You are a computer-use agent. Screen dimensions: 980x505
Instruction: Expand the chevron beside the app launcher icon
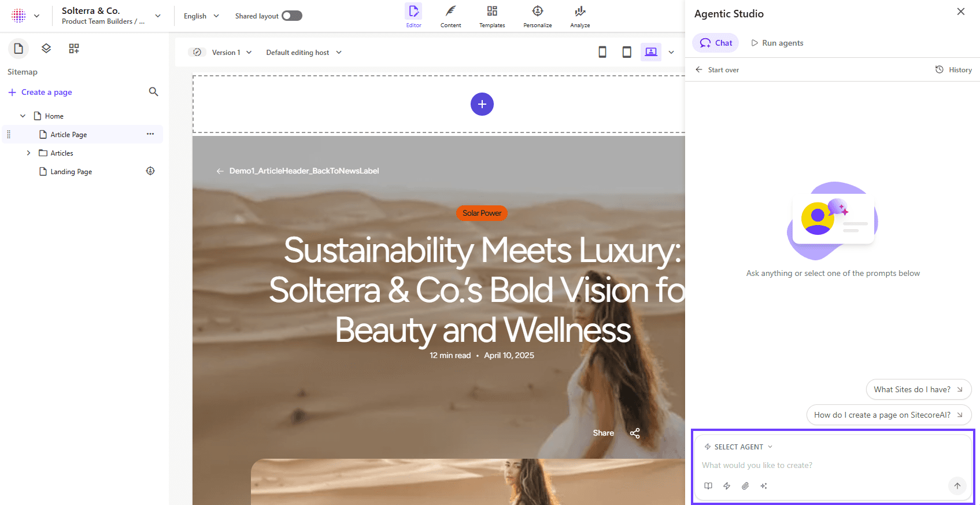(37, 16)
